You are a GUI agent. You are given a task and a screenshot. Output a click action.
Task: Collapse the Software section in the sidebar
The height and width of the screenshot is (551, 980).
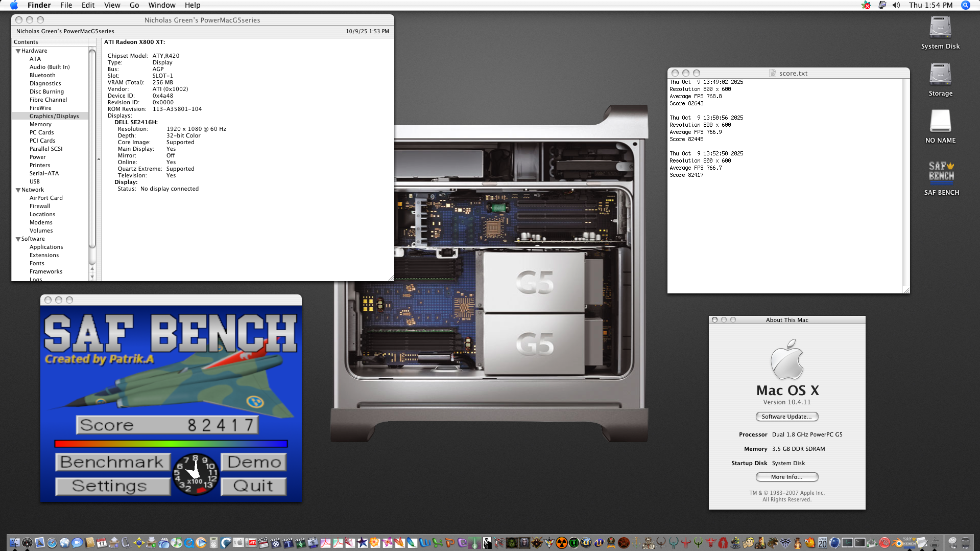coord(17,239)
